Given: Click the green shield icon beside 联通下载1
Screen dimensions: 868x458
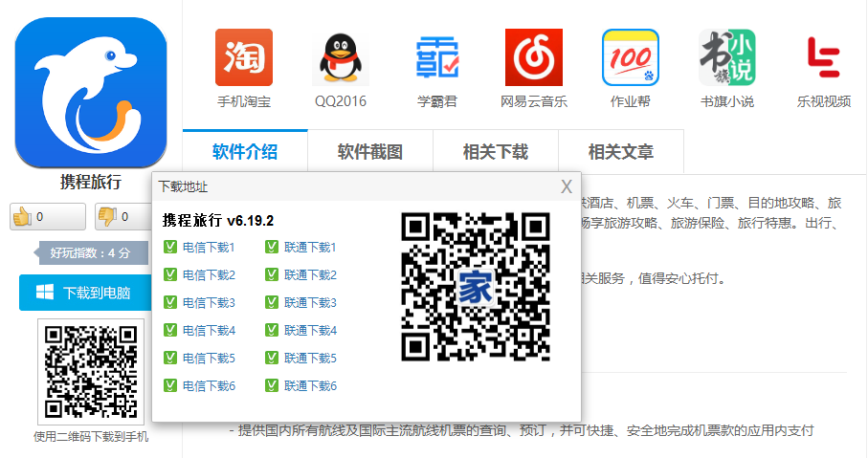Looking at the screenshot, I should click(x=272, y=247).
